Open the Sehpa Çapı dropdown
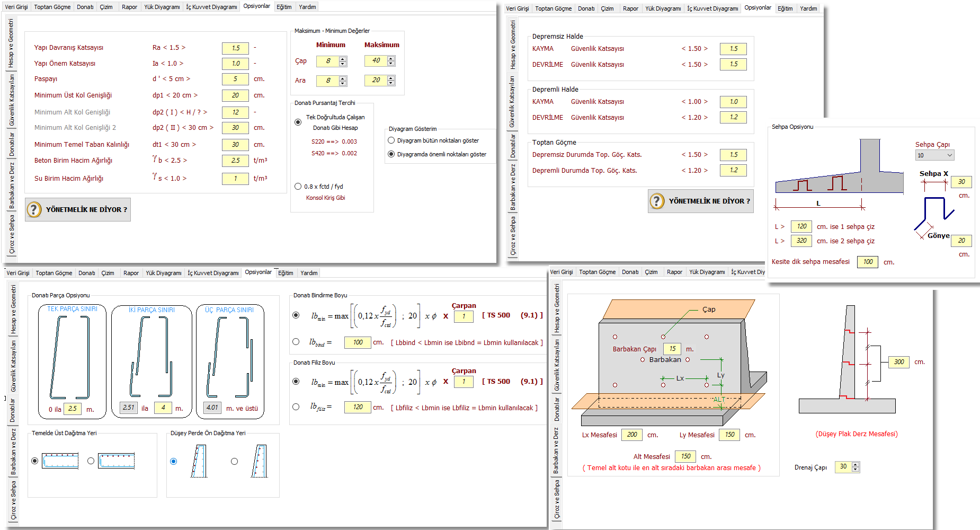Screen dimensions: 980x530 click(949, 155)
